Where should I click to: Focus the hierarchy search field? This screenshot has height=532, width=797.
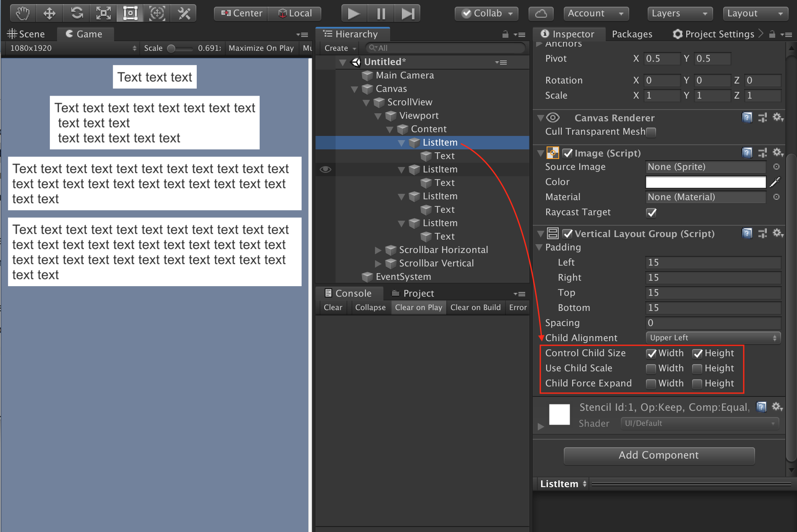click(445, 48)
